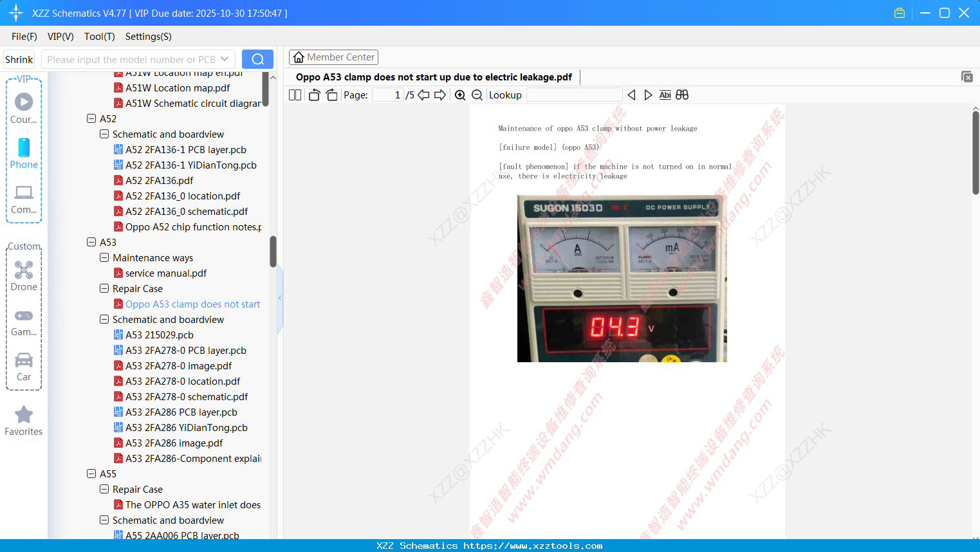Open the VIP(V) menu
Viewport: 980px width, 552px height.
tap(60, 37)
